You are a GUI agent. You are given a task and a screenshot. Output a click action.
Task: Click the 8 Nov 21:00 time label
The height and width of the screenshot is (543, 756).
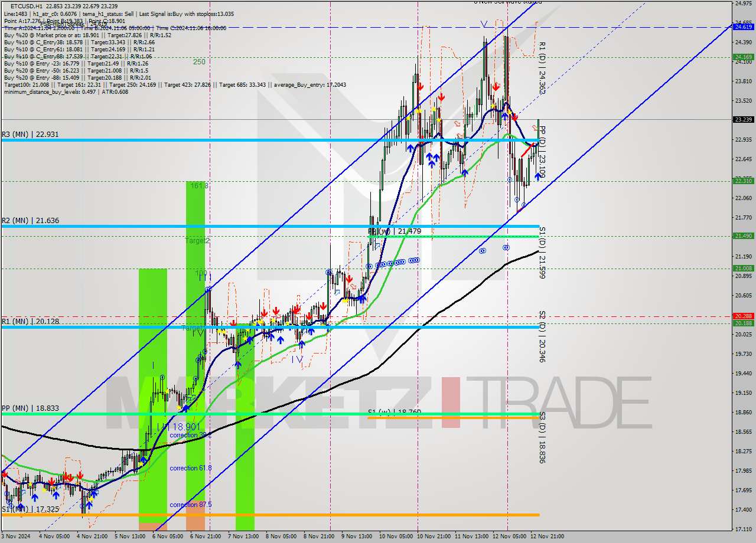click(x=318, y=537)
